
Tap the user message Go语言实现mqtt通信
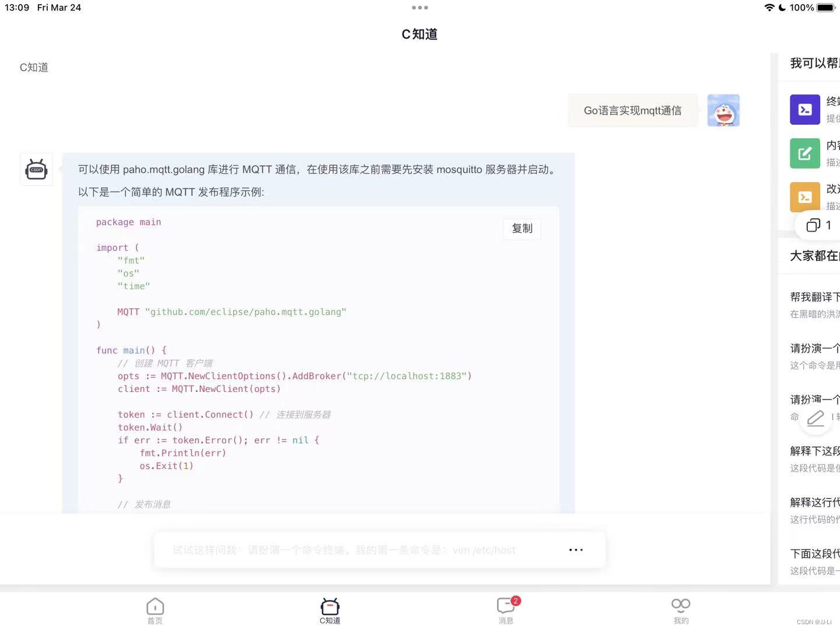pos(633,110)
